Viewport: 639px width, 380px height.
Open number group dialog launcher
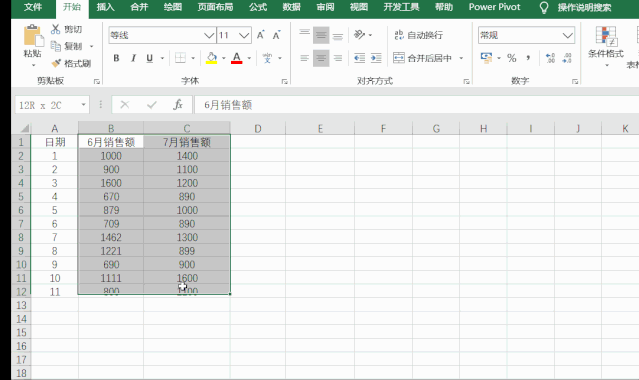(575, 82)
